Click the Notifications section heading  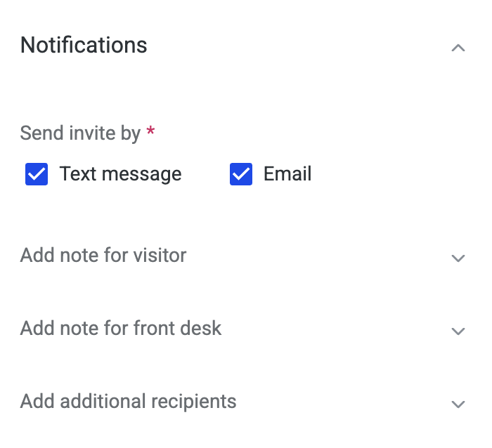(x=84, y=46)
